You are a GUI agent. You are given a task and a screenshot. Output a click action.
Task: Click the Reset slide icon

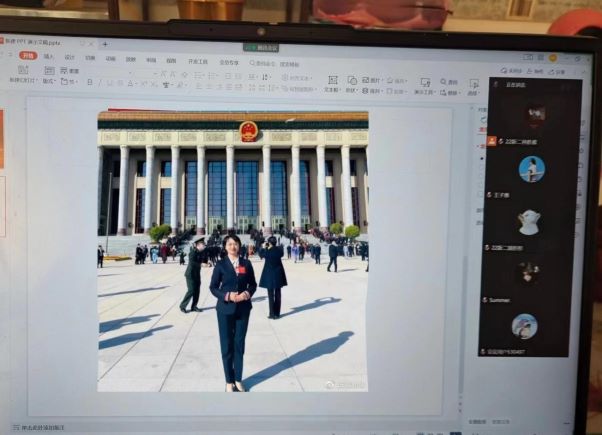[64, 71]
